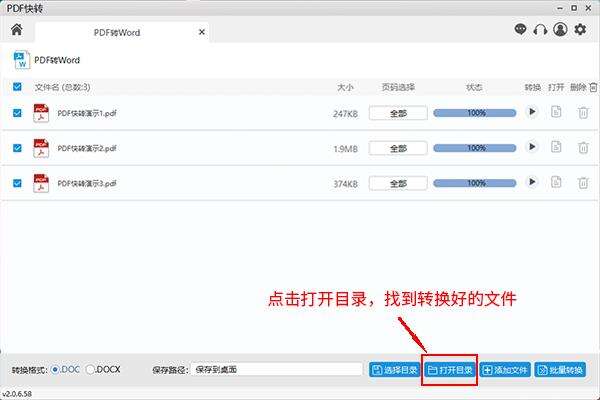The height and width of the screenshot is (400, 600).
Task: Open the customer service headset icon
Action: (540, 29)
